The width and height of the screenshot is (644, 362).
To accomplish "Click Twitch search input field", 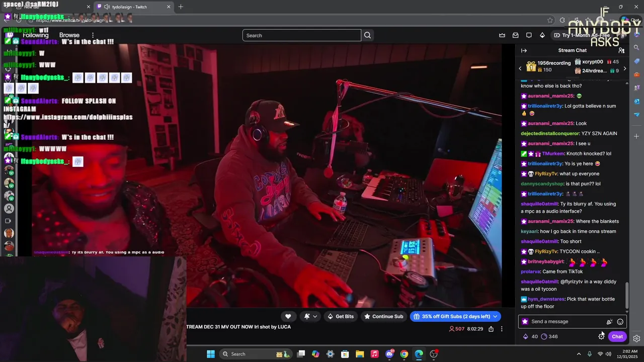I will click(301, 35).
